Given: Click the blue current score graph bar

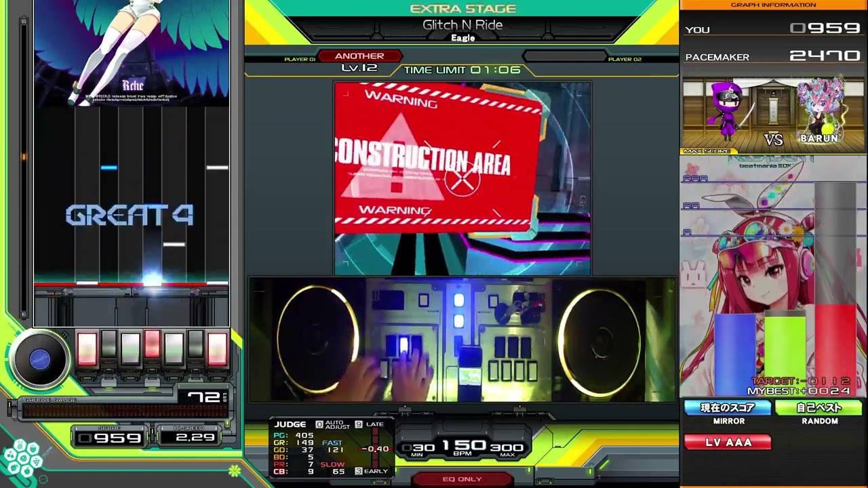Looking at the screenshot, I should tap(735, 354).
